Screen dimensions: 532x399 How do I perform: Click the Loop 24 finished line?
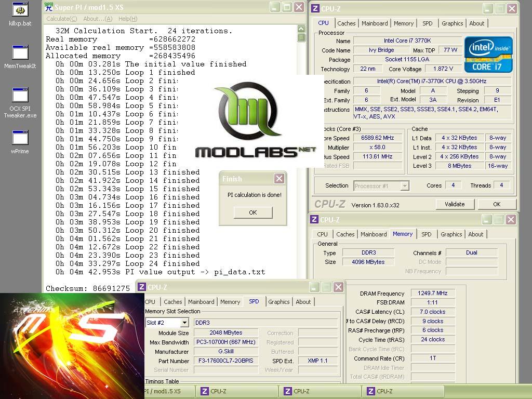[128, 263]
